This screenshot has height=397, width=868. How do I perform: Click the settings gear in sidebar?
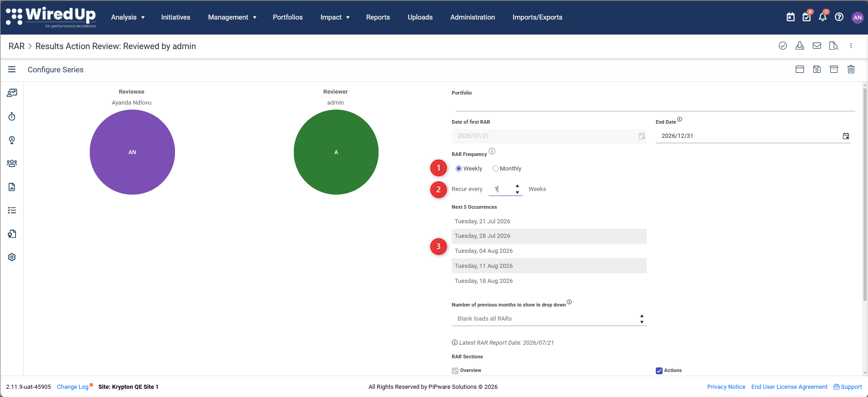(x=12, y=257)
